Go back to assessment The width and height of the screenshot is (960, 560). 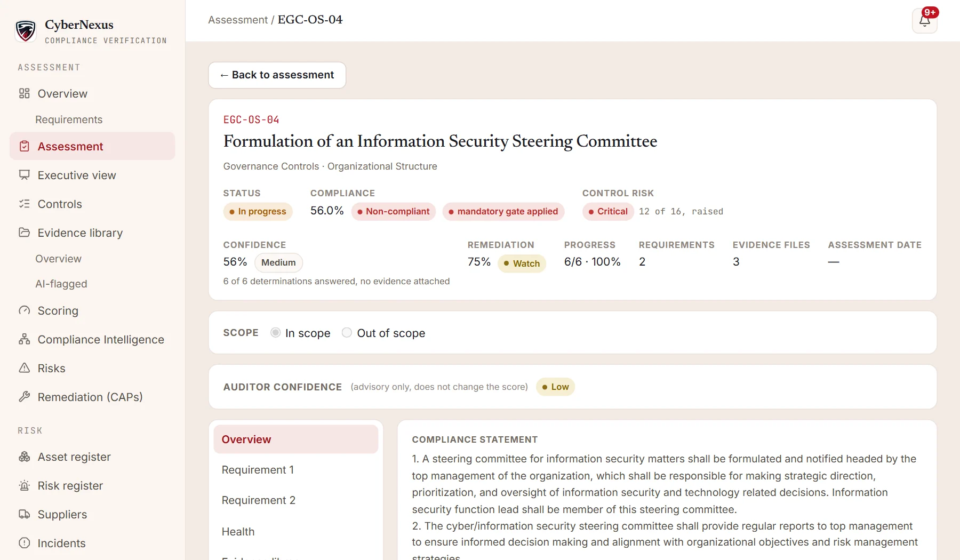click(277, 75)
